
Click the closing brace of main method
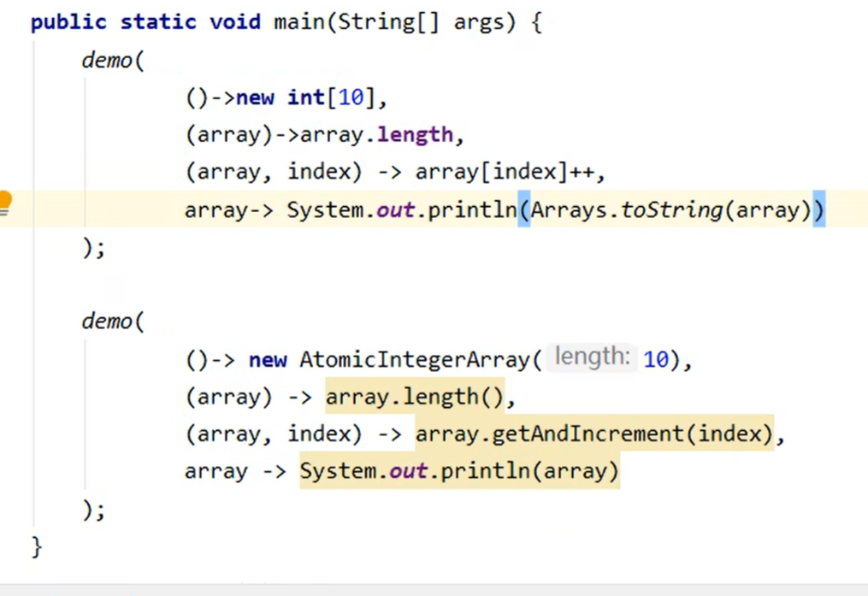[x=36, y=546]
